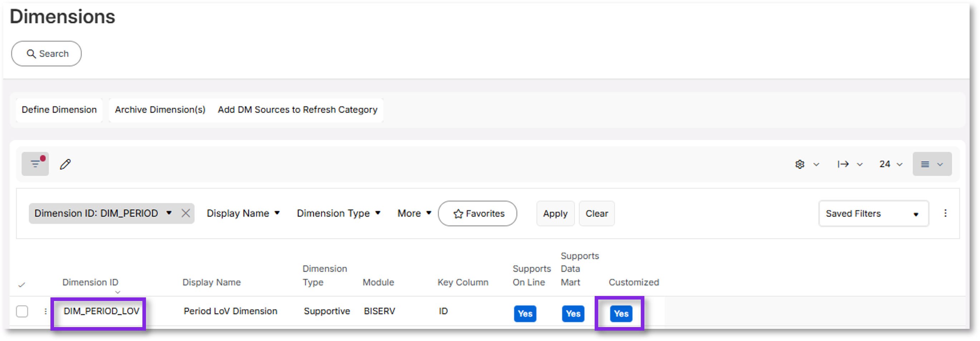Click the Supports Data Mart Yes badge
This screenshot has width=980, height=341.
[573, 313]
